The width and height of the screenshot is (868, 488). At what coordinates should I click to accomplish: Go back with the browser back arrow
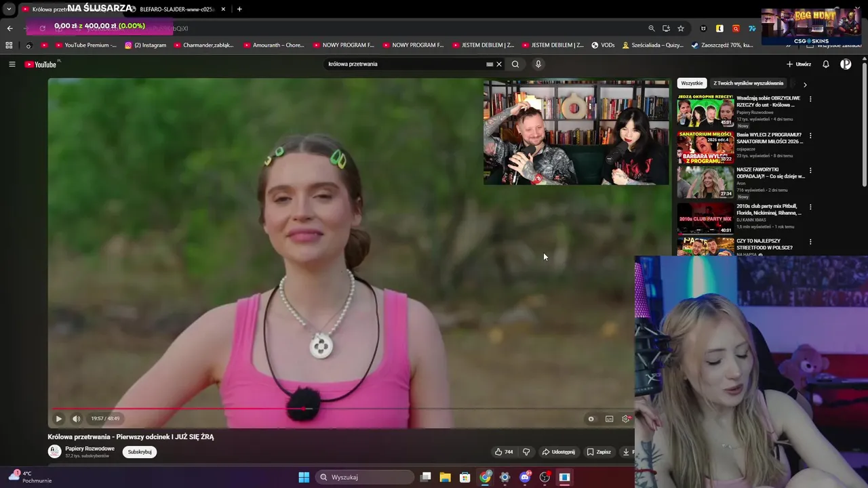pyautogui.click(x=10, y=28)
